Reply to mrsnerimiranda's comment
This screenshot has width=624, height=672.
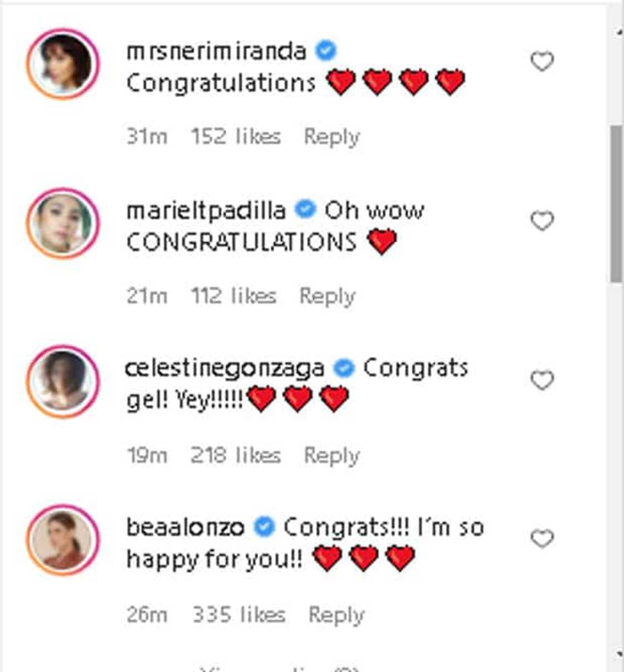coord(331,137)
